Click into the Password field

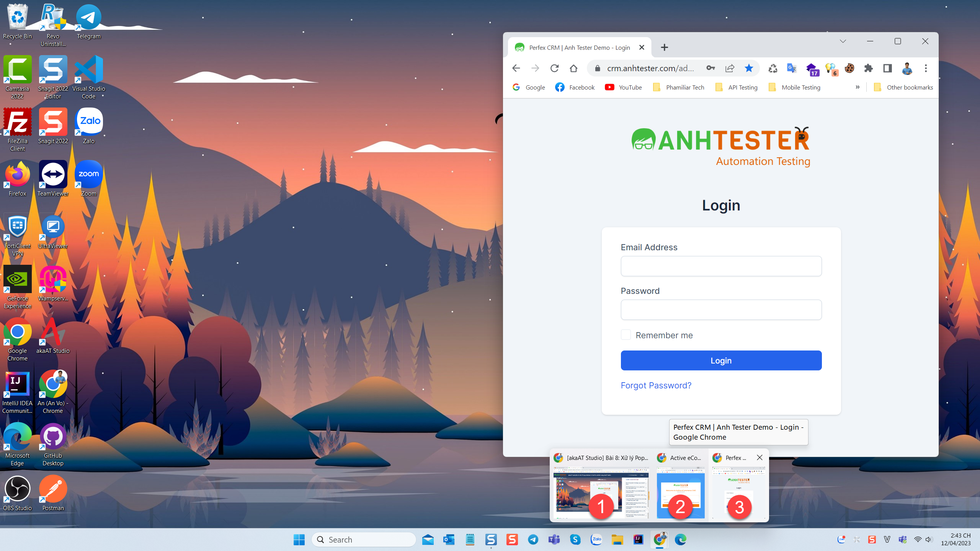[721, 310]
